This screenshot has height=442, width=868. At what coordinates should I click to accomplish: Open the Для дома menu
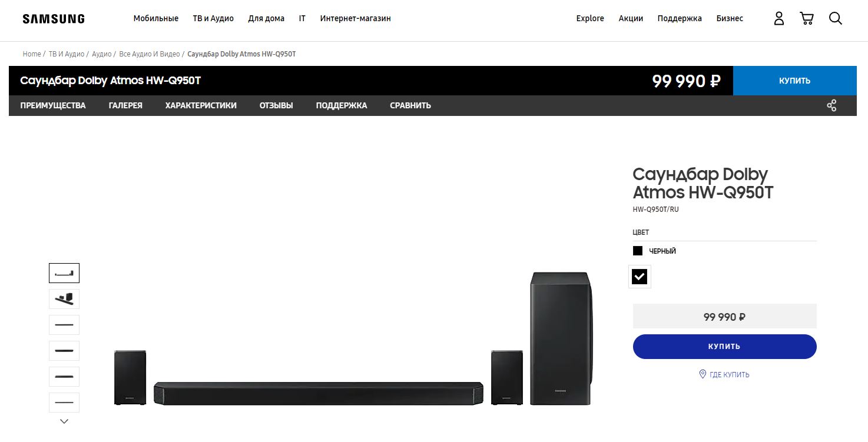266,18
